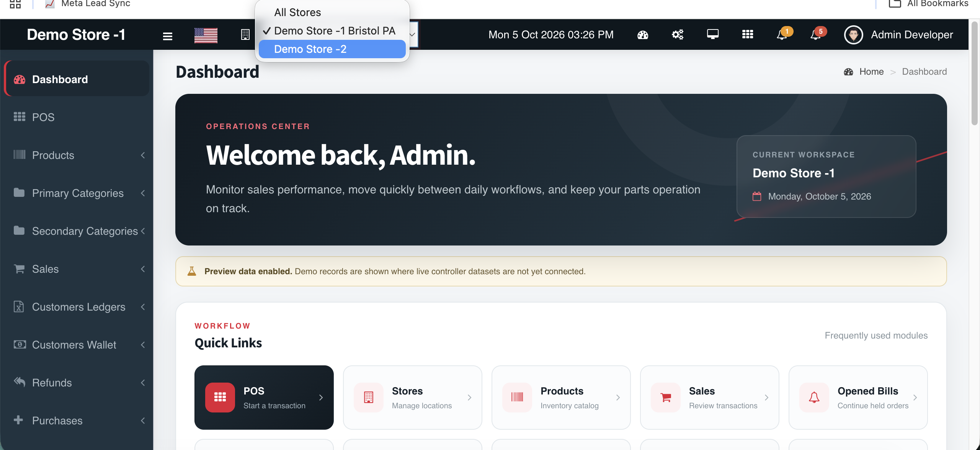Expand the Products sidebar submenu
Viewport: 980px width, 450px height.
click(x=77, y=155)
